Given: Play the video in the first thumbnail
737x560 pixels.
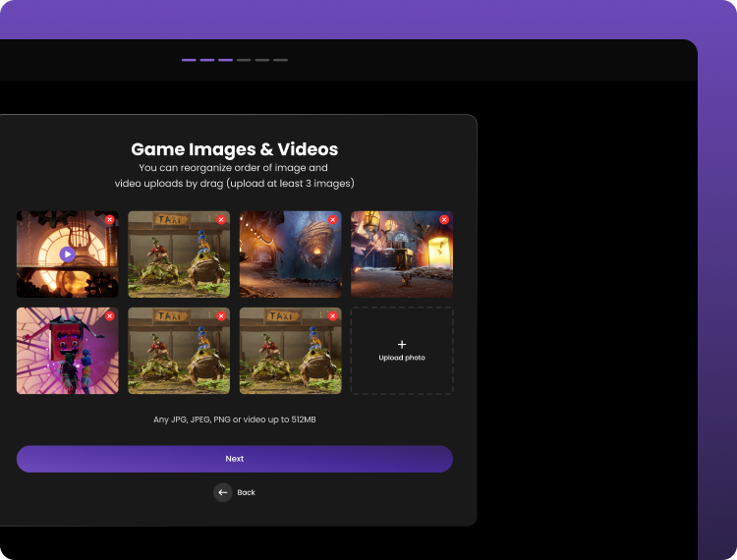Looking at the screenshot, I should pyautogui.click(x=67, y=254).
